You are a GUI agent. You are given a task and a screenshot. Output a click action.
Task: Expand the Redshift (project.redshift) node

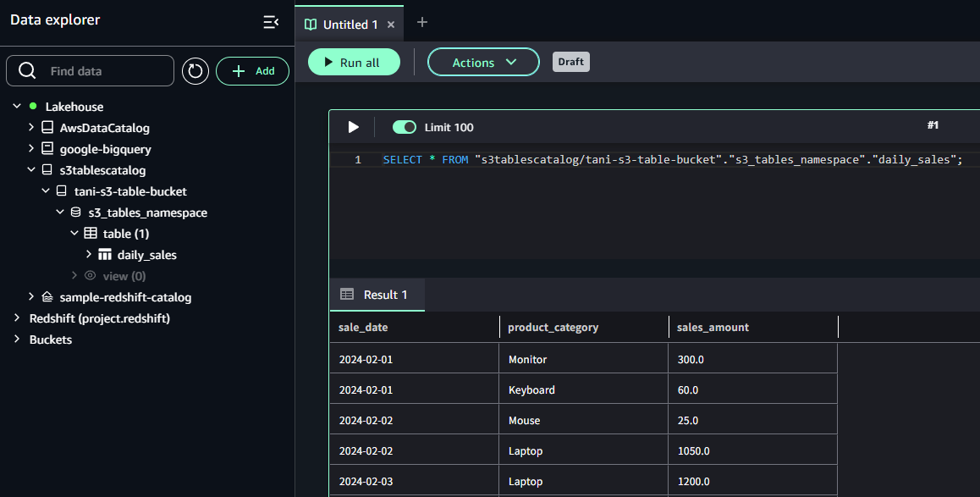pyautogui.click(x=17, y=318)
